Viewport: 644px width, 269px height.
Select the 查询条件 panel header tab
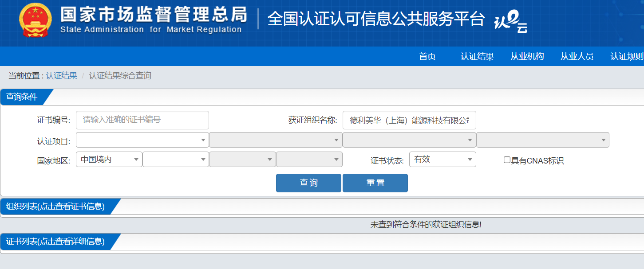[22, 97]
